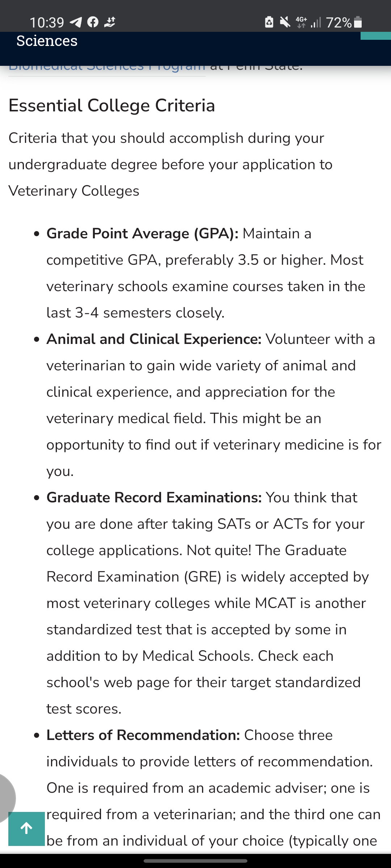Select the Graduate Record Examinations label
391x868 pixels.
click(x=154, y=498)
